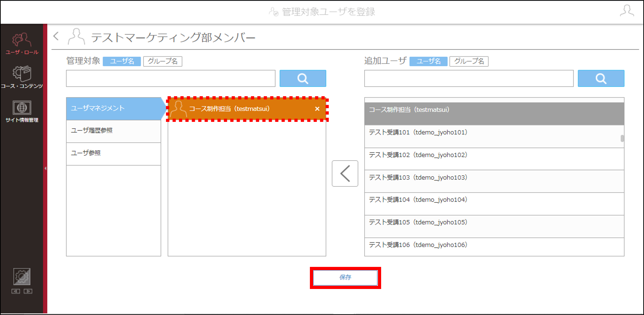The image size is (644, 315).
Task: Click the user list scrollbar thumb
Action: click(x=622, y=138)
